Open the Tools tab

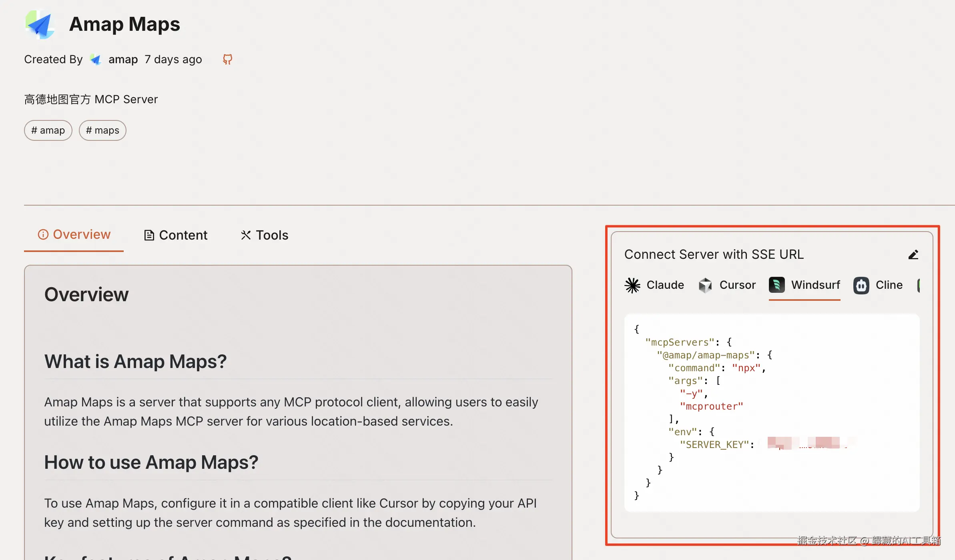point(264,235)
